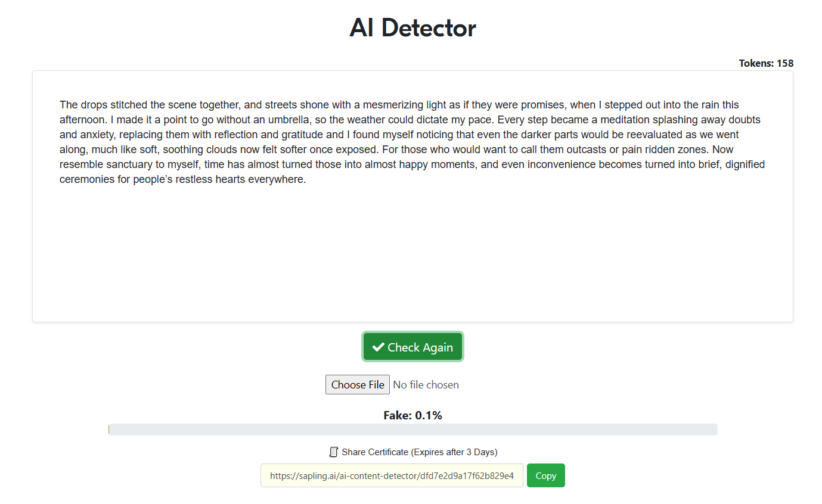This screenshot has width=822, height=504.
Task: Click the checkmark icon on Check Again
Action: point(378,347)
